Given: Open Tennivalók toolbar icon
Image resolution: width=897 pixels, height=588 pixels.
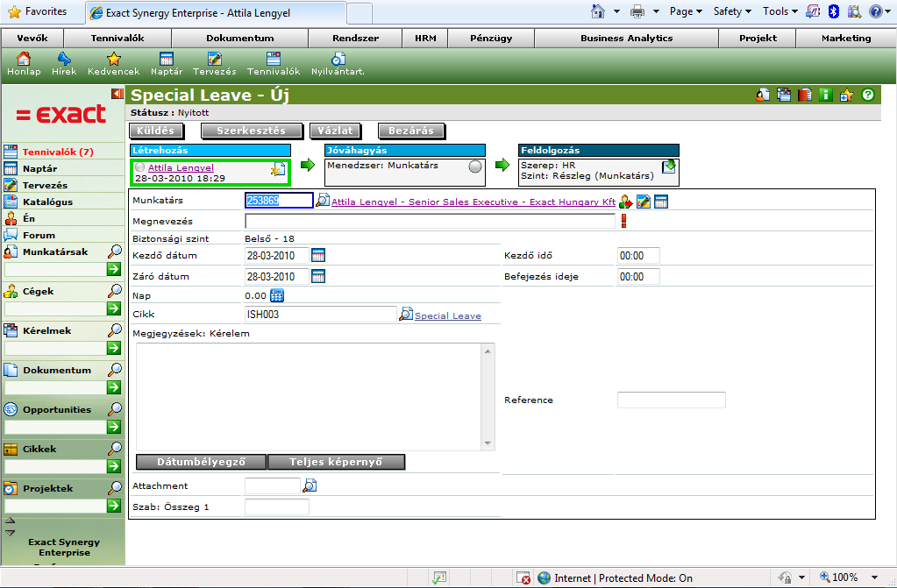Looking at the screenshot, I should tap(274, 59).
